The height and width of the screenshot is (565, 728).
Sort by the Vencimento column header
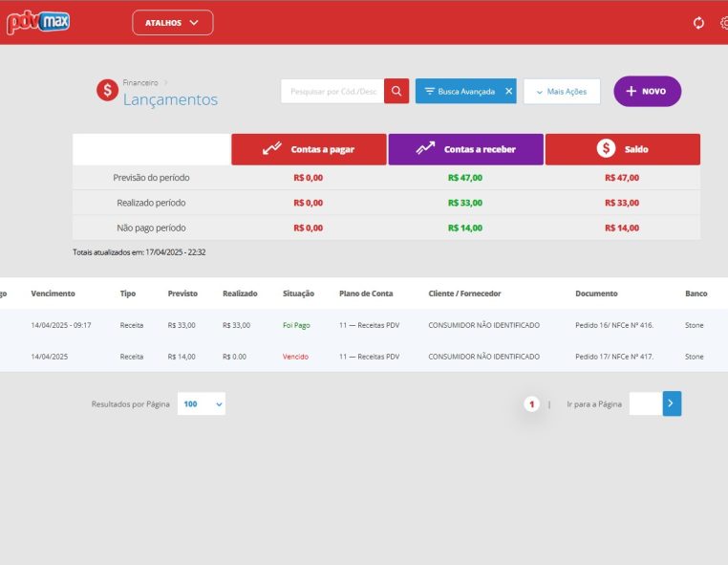coord(53,293)
